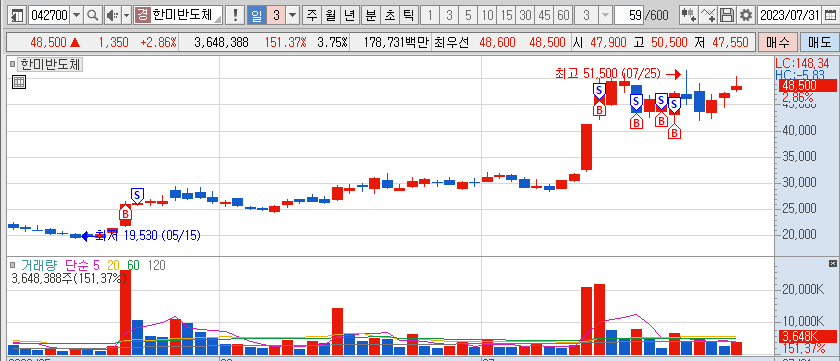This screenshot has width=840, height=361.
Task: Click the speaker sound alert icon
Action: 111,16
